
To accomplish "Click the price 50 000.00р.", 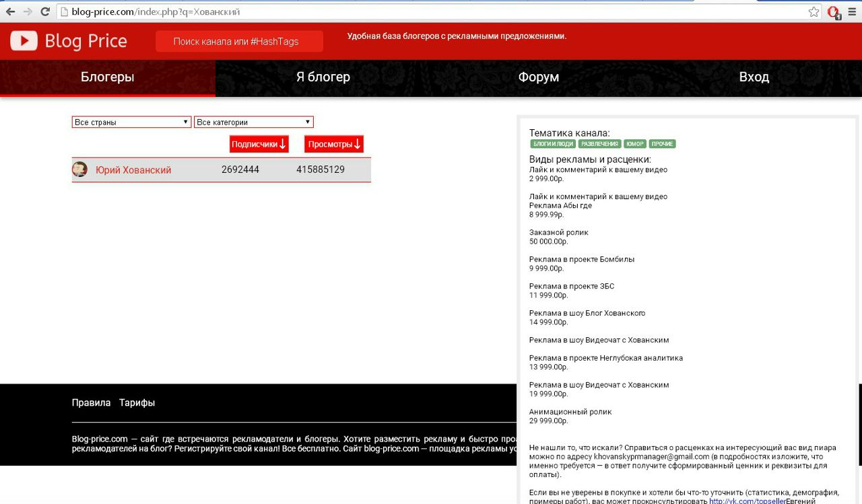I will click(549, 241).
